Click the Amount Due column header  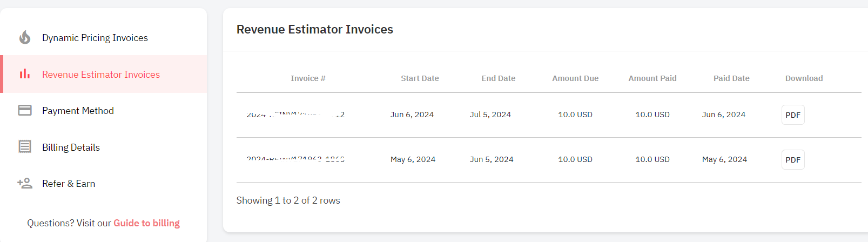(575, 78)
